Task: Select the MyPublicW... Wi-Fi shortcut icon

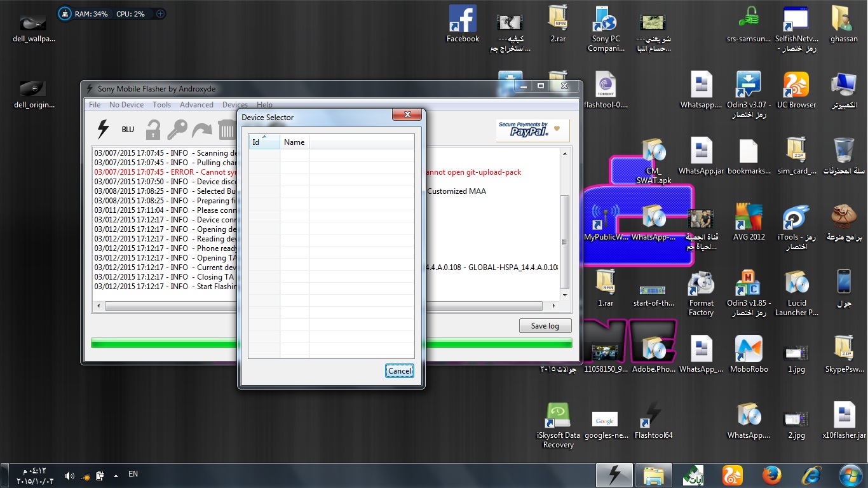Action: coord(606,223)
